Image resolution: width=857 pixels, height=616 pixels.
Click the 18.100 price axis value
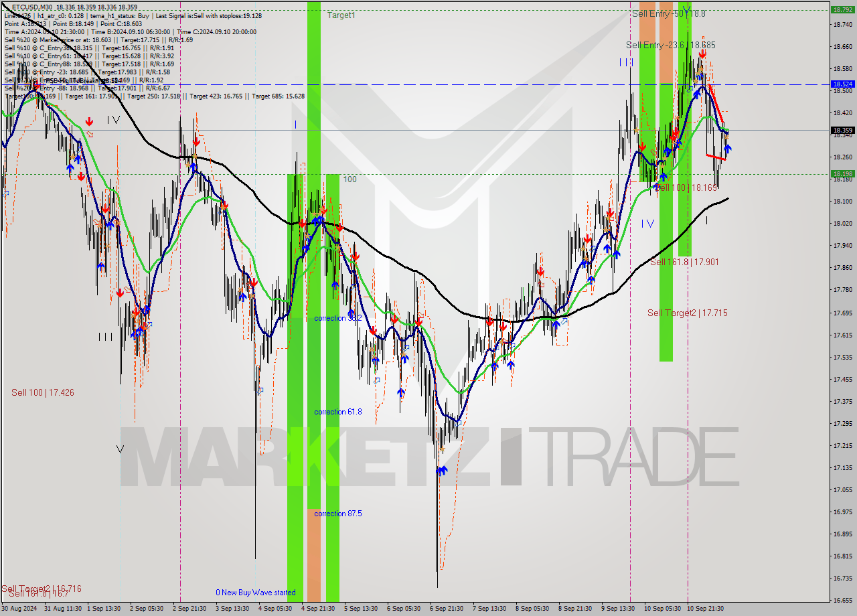point(842,201)
